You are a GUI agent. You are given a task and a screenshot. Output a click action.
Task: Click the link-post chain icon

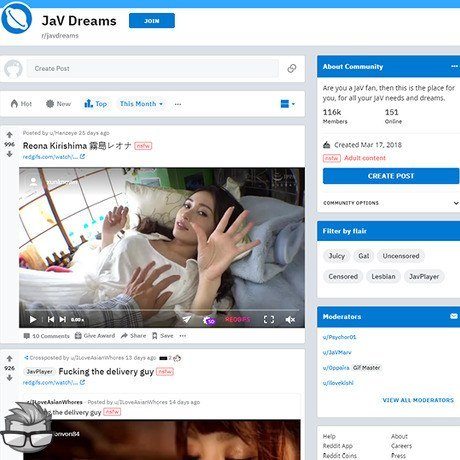(x=292, y=68)
